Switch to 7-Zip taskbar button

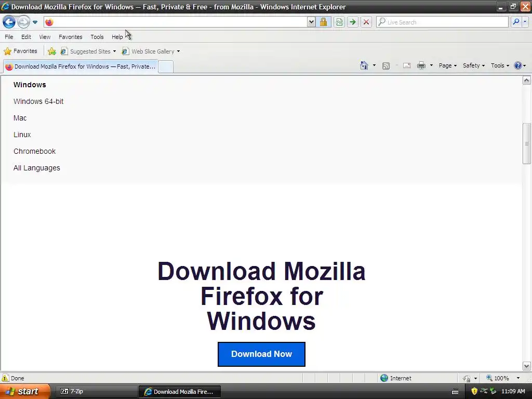tap(97, 392)
